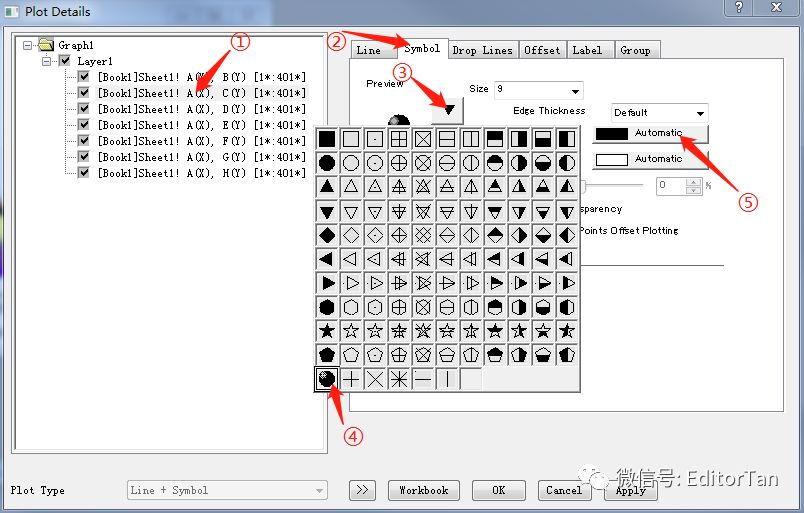This screenshot has width=804, height=513.
Task: Open the Label tab
Action: (588, 50)
